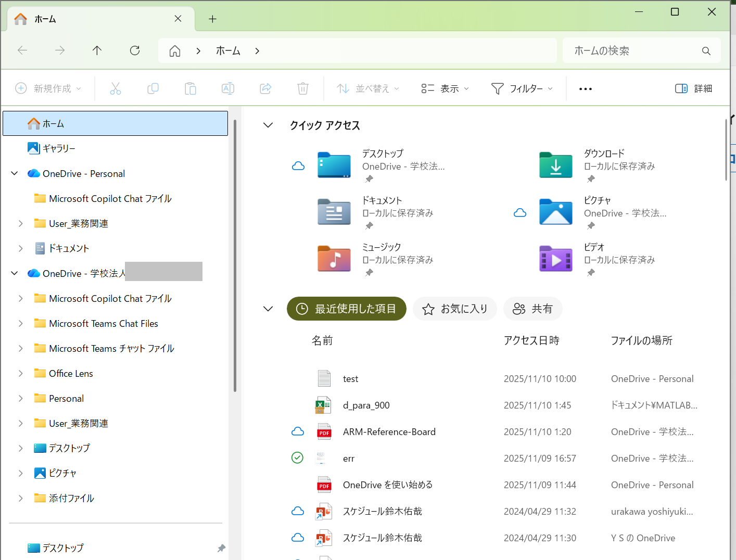Click the Share icon in toolbar
The image size is (736, 560).
265,88
